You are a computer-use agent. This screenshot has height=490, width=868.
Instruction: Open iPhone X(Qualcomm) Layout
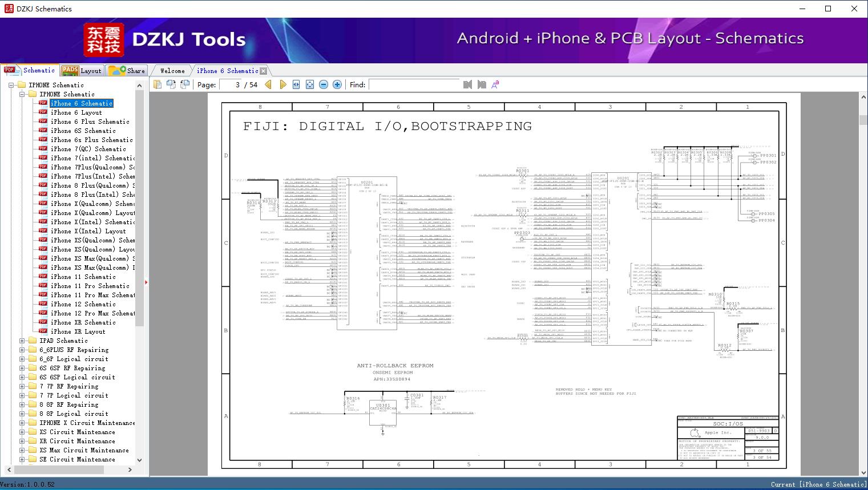point(93,213)
